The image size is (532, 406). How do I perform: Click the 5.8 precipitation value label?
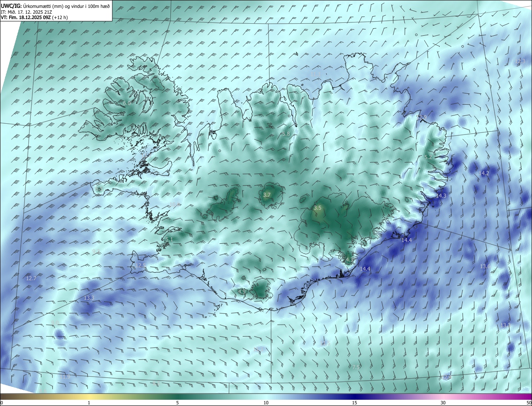coord(286,134)
